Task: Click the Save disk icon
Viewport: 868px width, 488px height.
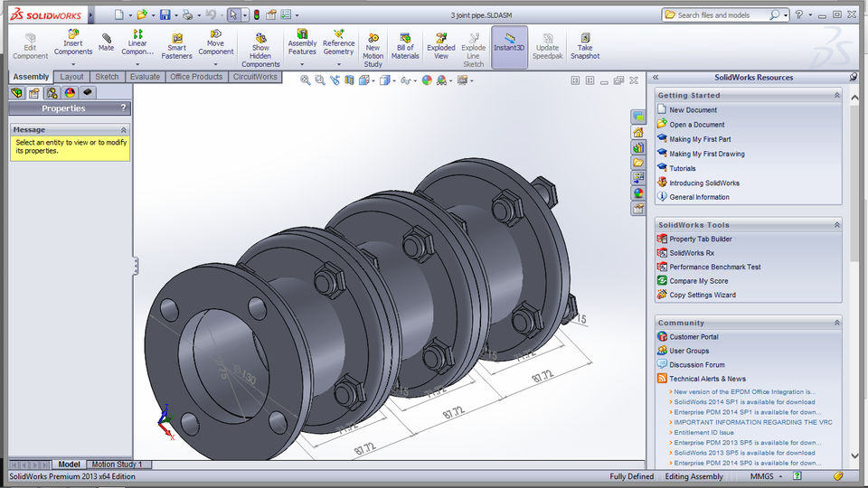Action: pos(165,15)
